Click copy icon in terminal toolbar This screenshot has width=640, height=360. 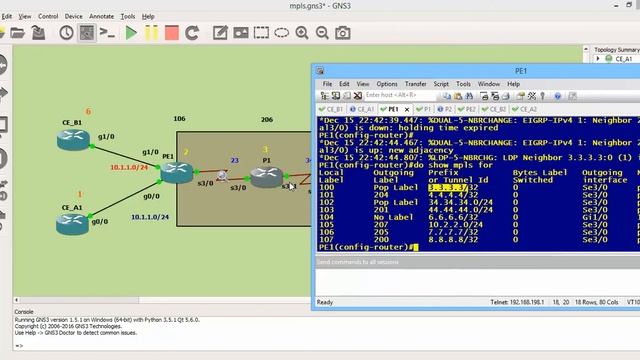tap(447, 96)
